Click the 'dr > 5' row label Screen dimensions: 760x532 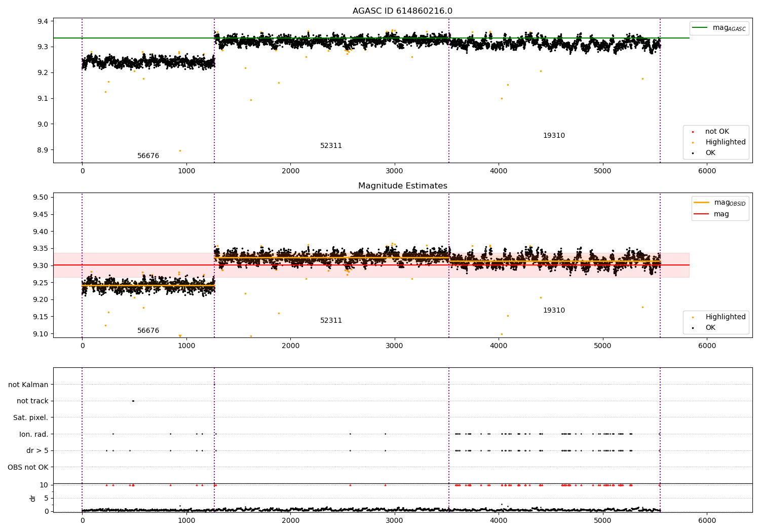(x=37, y=451)
